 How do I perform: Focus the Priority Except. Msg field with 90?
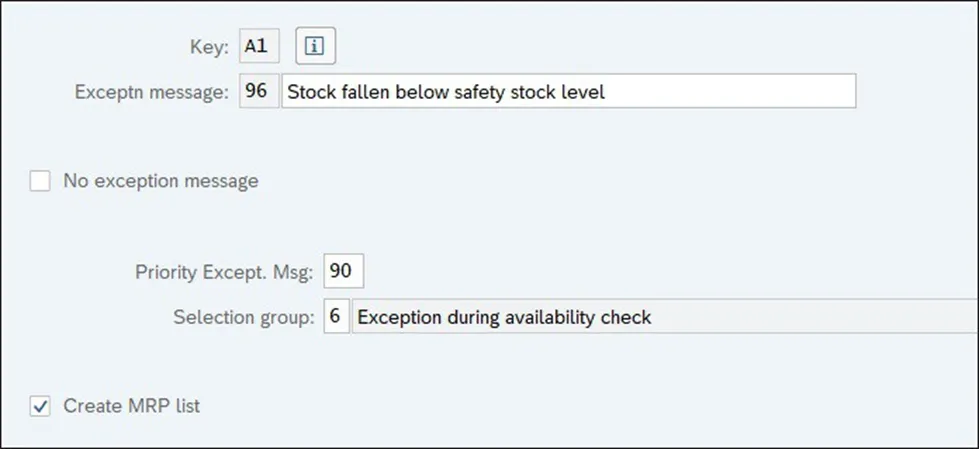point(345,271)
